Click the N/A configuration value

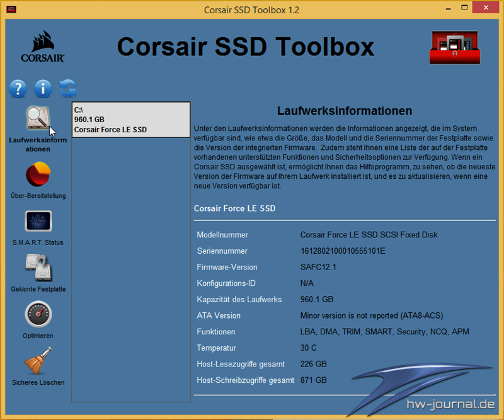(307, 283)
